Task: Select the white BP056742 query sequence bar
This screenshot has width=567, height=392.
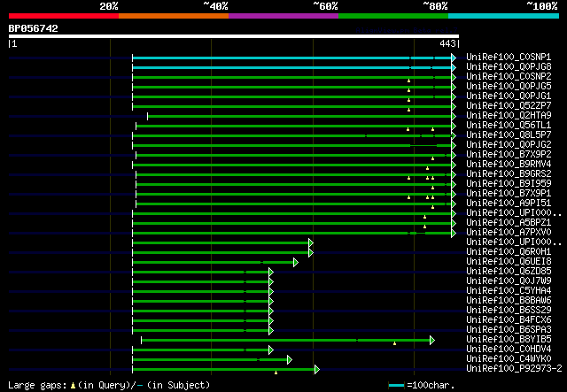Action: [234, 36]
